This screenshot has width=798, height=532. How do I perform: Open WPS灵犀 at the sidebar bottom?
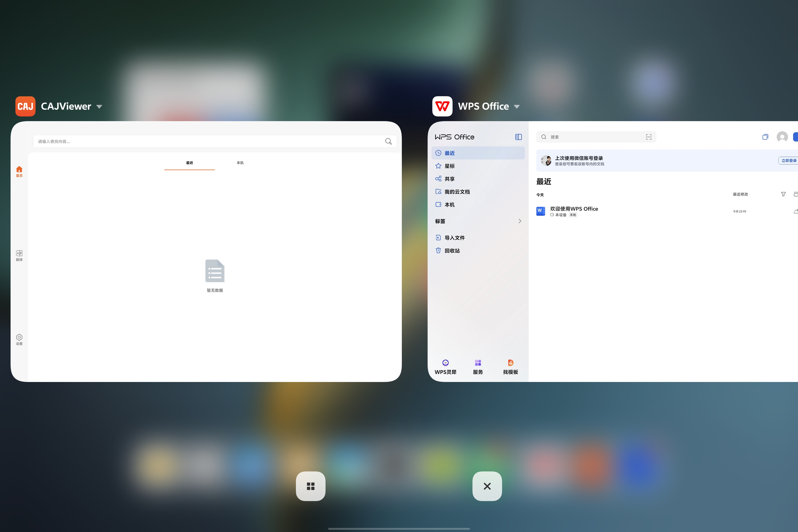pyautogui.click(x=445, y=367)
